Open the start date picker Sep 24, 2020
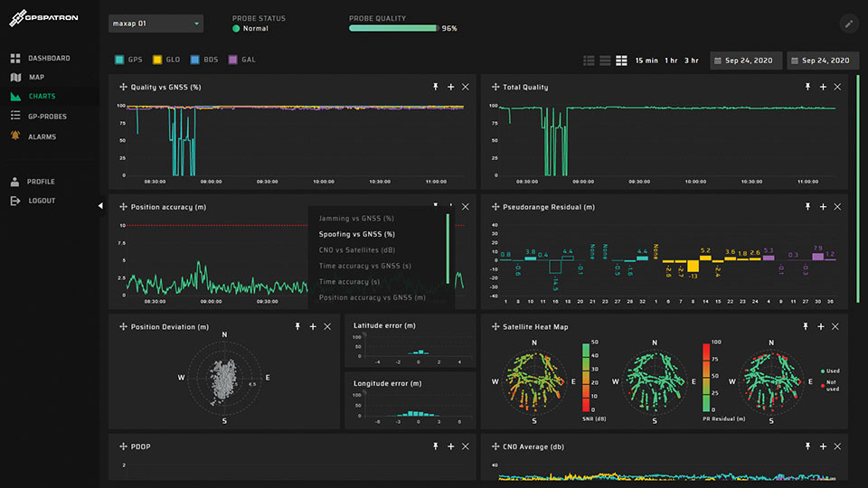The height and width of the screenshot is (488, 868). 745,61
